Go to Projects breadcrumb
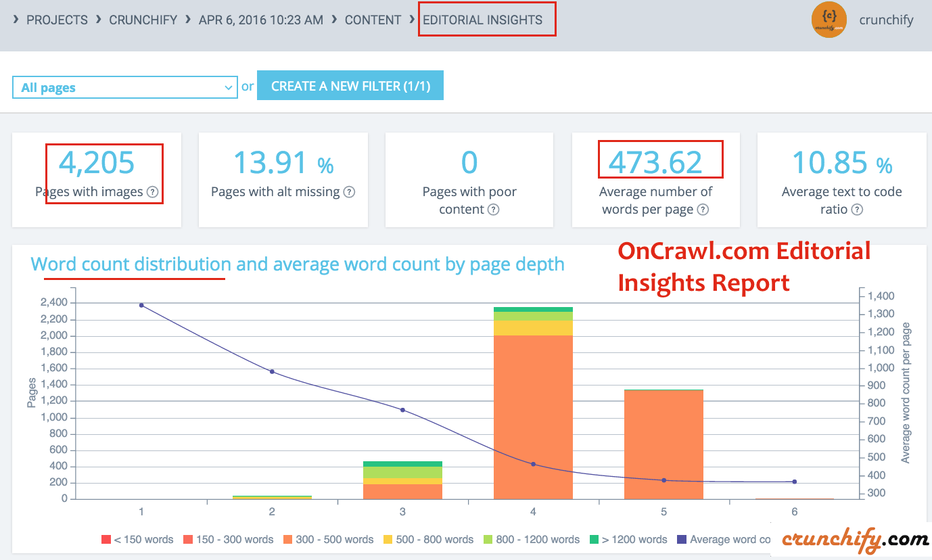 57,20
